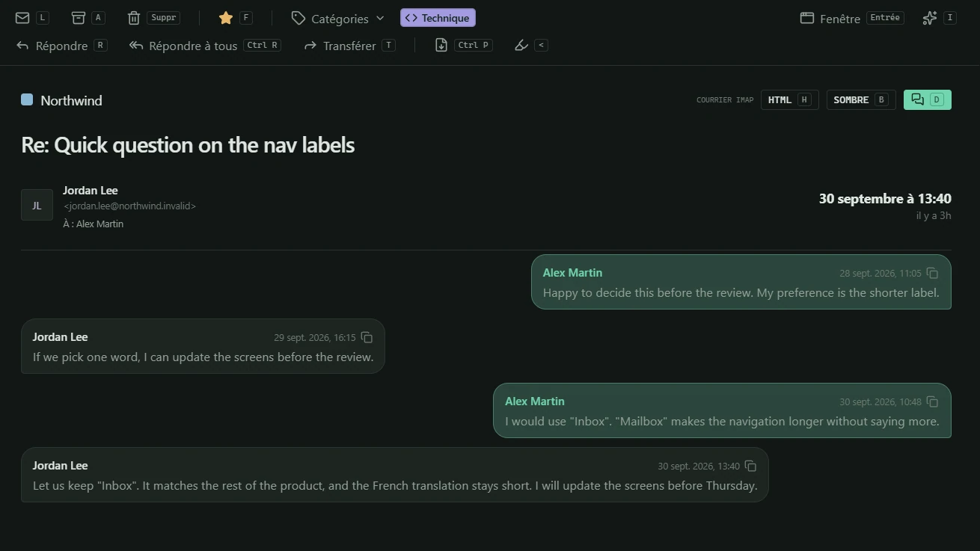Copy Jordan Lee's 30 sept. 13:40 message
The image size is (980, 551).
(750, 467)
